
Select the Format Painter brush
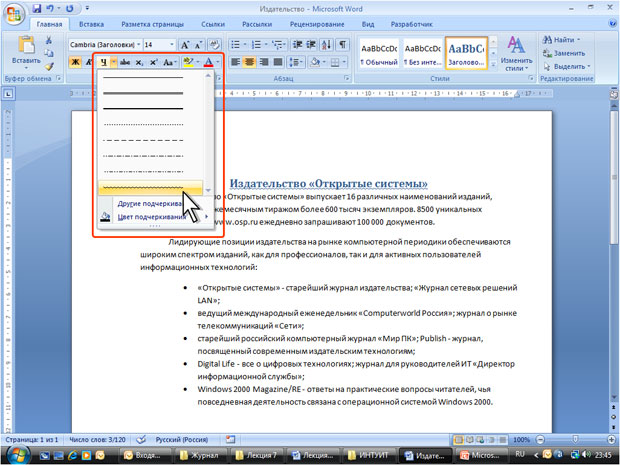pos(49,66)
